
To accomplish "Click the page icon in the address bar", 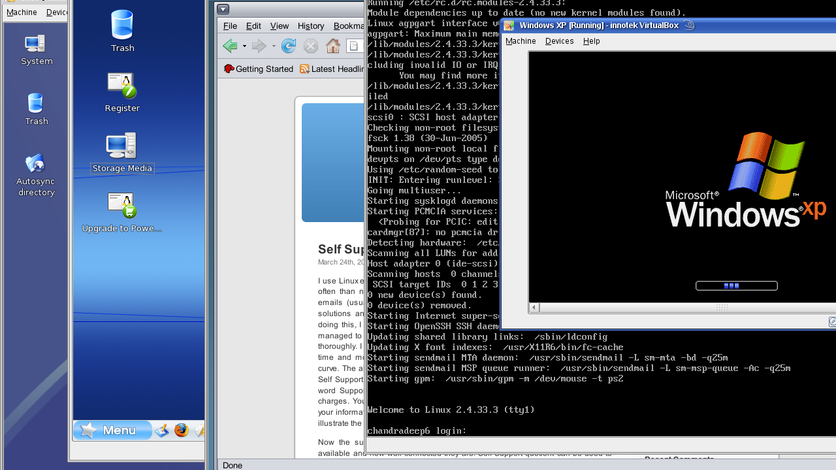I will coord(353,46).
